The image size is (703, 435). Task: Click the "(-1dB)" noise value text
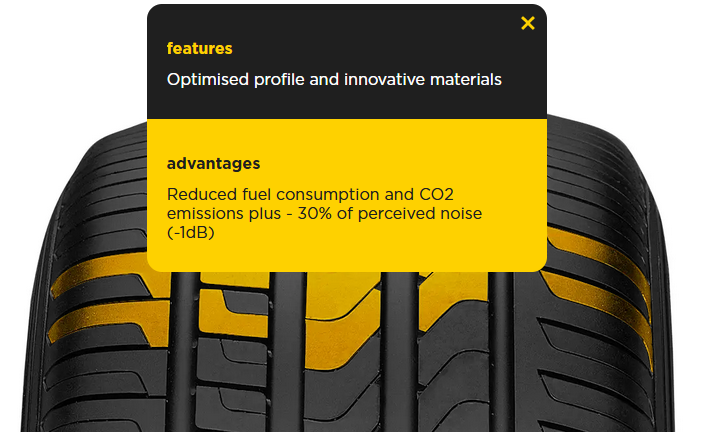pos(191,232)
